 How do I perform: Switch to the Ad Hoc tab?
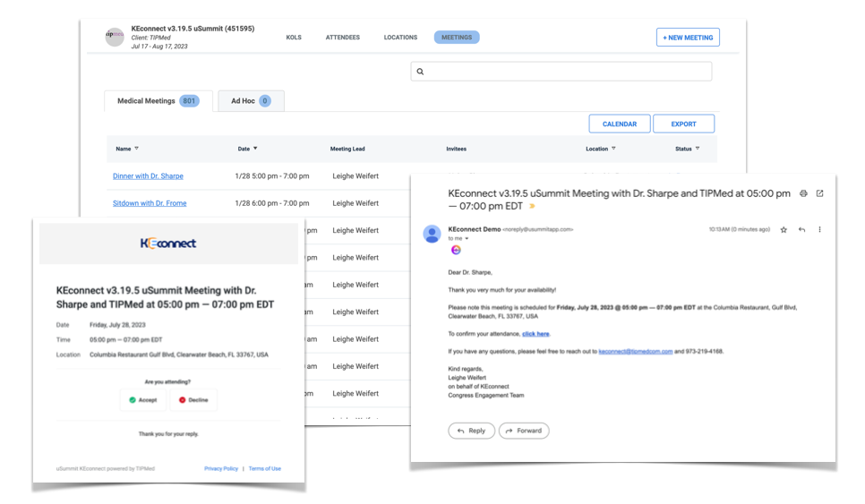coord(251,101)
